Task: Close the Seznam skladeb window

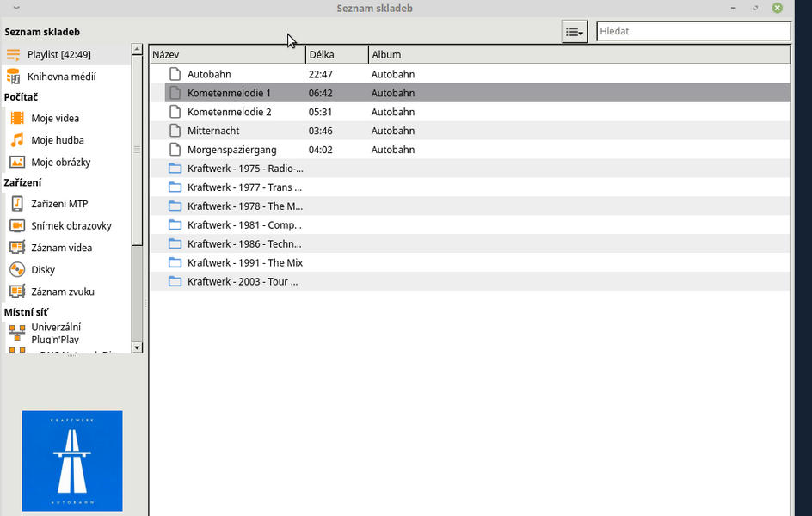Action: pyautogui.click(x=778, y=8)
